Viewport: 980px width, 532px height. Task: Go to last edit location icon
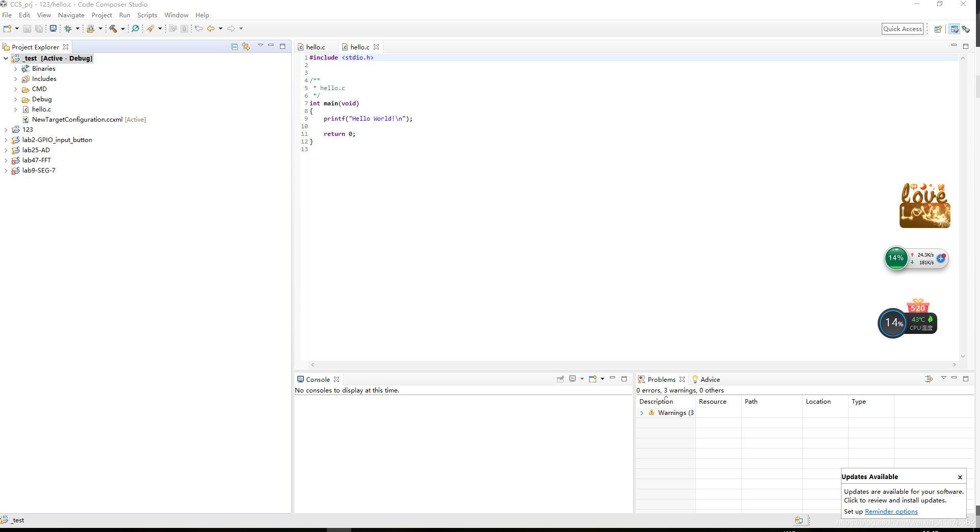pos(199,29)
